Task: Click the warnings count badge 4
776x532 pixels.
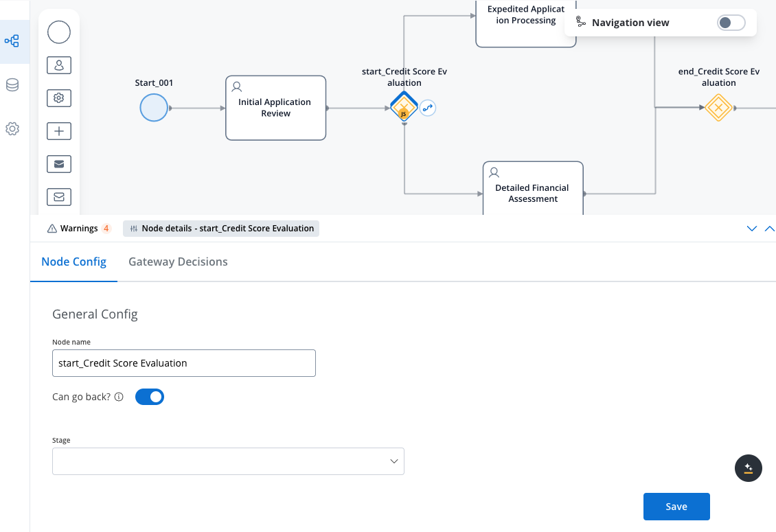Action: pyautogui.click(x=106, y=229)
